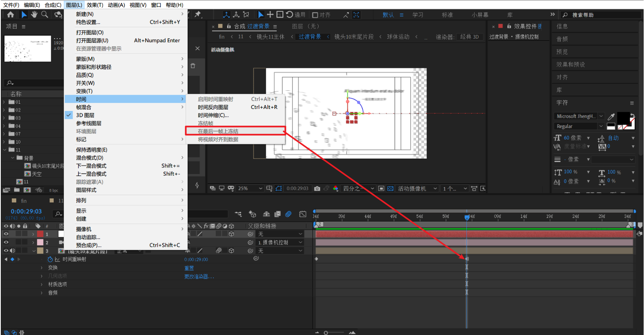The height and width of the screenshot is (335, 644).
Task: Toggle the 3D layer switch on layer 1
Action: tap(232, 234)
